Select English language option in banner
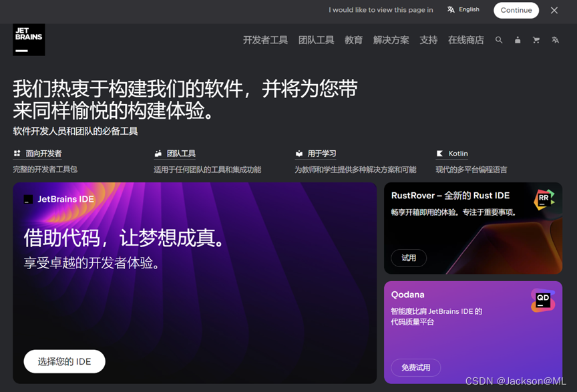Image resolution: width=577 pixels, height=392 pixels. tap(463, 10)
